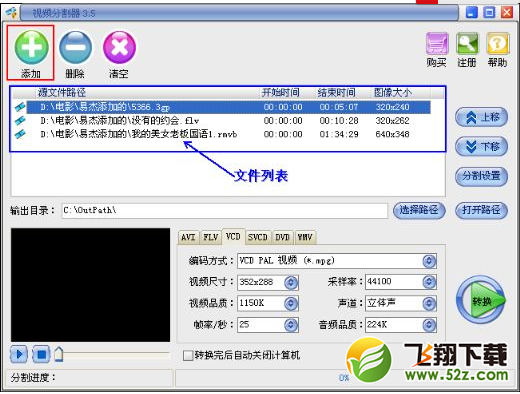Image resolution: width=520 pixels, height=394 pixels.
Task: Switch to the DVD format tab
Action: (x=282, y=237)
